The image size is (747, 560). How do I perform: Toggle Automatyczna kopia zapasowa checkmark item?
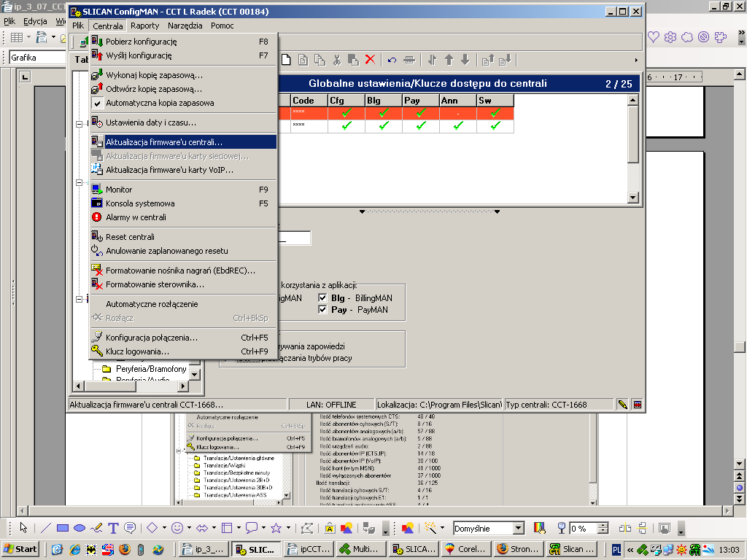(183, 102)
